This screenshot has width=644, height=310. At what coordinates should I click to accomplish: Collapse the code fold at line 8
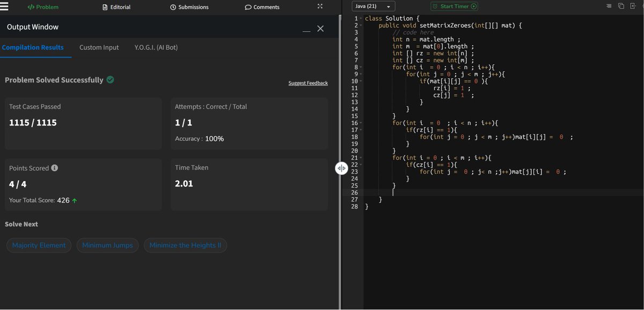[361, 68]
